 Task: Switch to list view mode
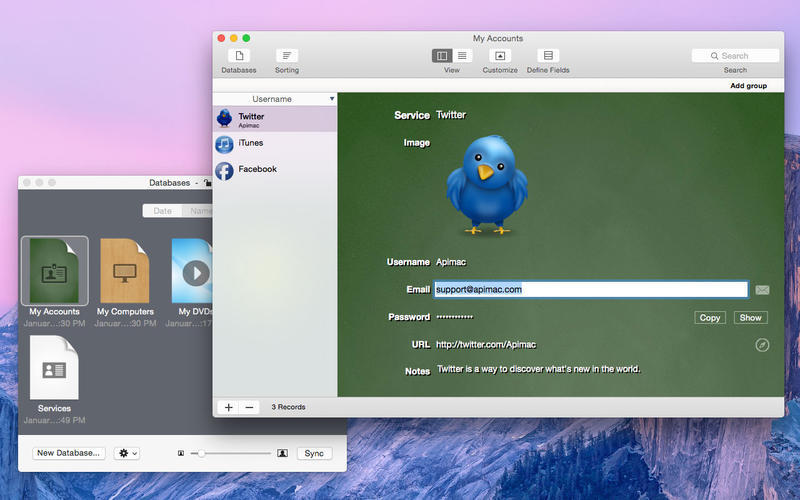pos(461,56)
